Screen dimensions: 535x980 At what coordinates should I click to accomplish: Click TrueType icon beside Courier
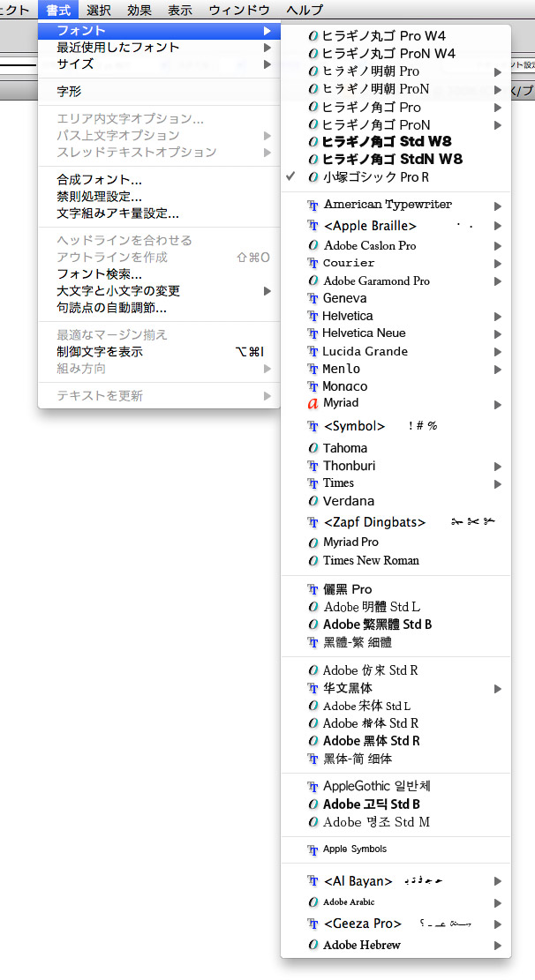(313, 263)
